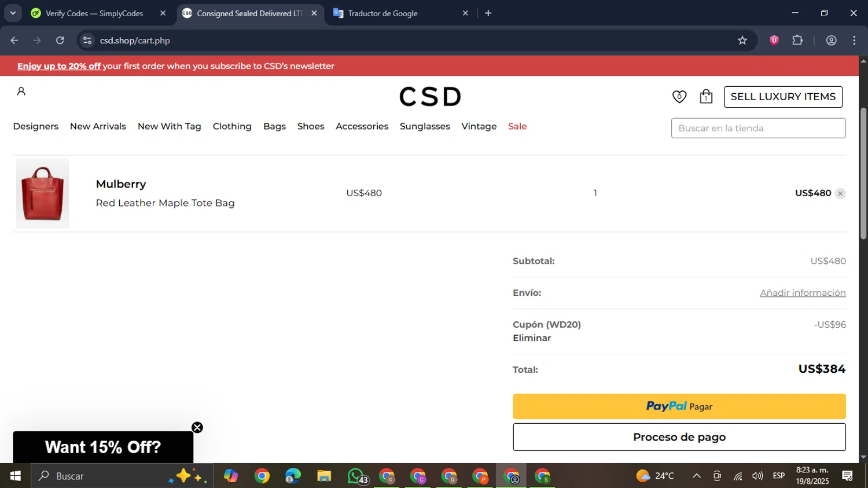Open the Designers menu
This screenshot has height=488, width=868.
click(36, 126)
